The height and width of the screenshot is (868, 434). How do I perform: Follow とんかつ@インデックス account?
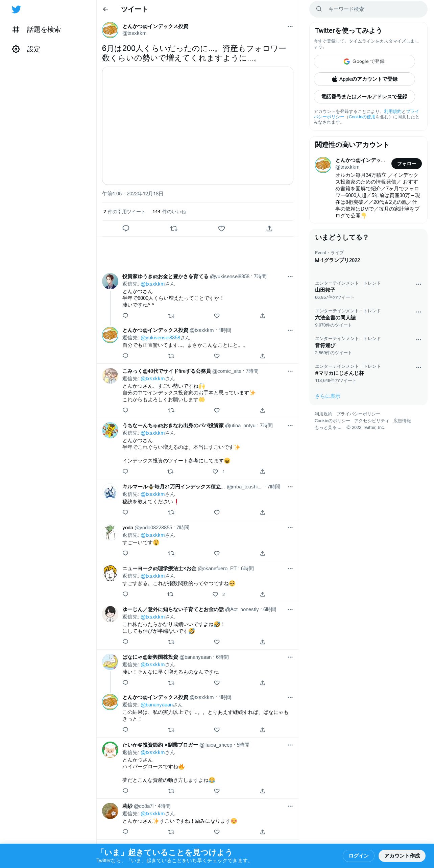406,164
